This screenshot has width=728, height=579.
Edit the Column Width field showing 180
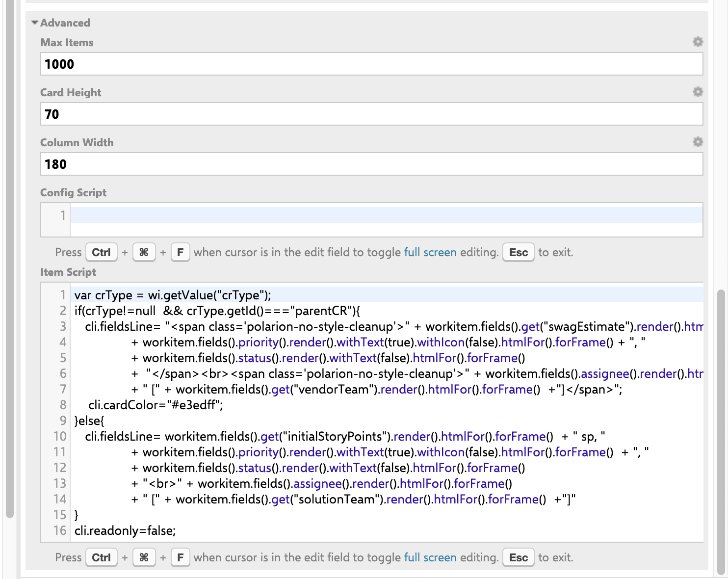[371, 164]
